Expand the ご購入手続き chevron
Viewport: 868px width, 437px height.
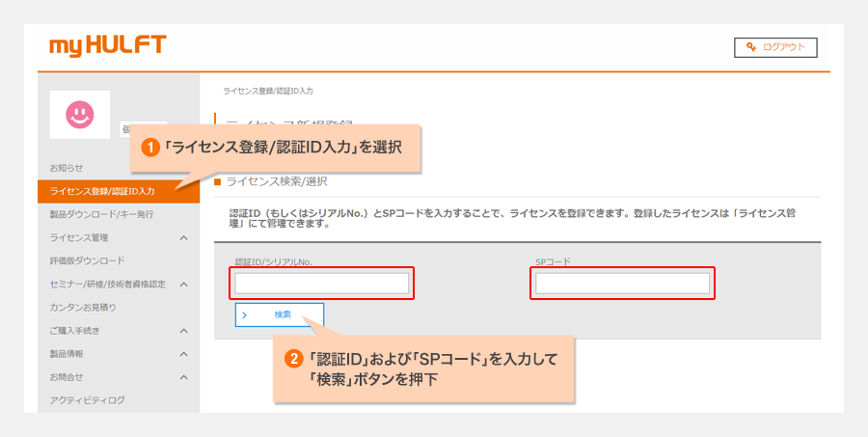point(183,330)
